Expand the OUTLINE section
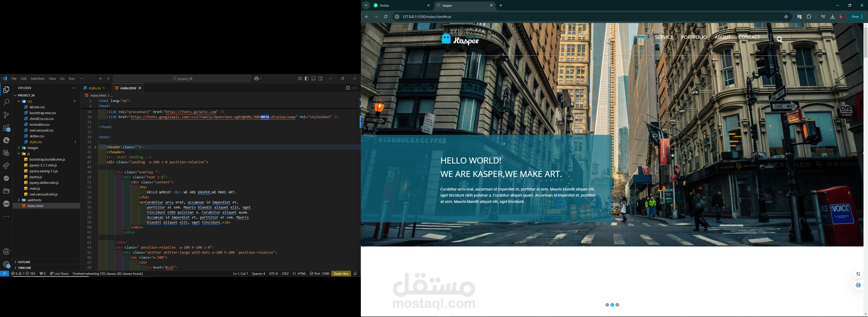 (24, 262)
